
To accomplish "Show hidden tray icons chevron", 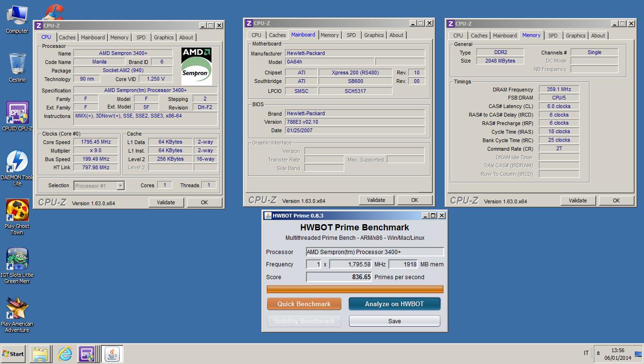I will point(598,354).
